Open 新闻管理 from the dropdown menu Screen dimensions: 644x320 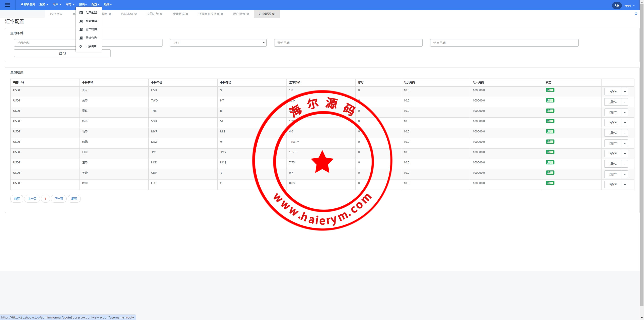point(91,21)
